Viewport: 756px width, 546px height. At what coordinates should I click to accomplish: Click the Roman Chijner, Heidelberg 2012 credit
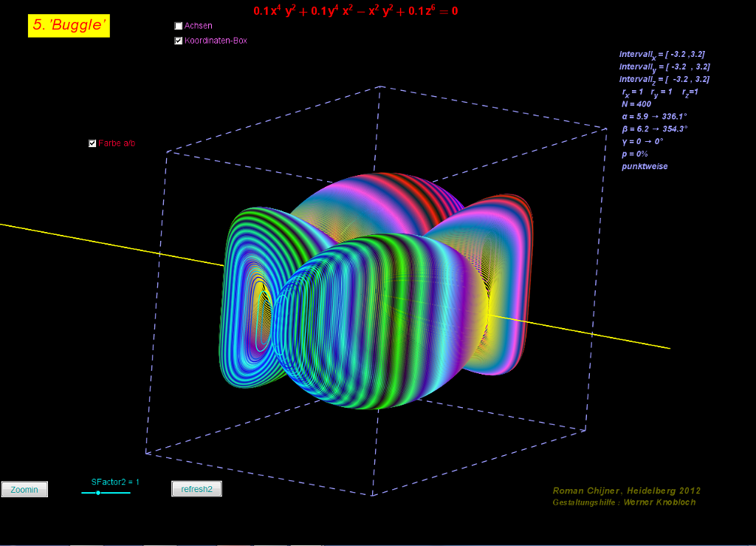(x=626, y=491)
